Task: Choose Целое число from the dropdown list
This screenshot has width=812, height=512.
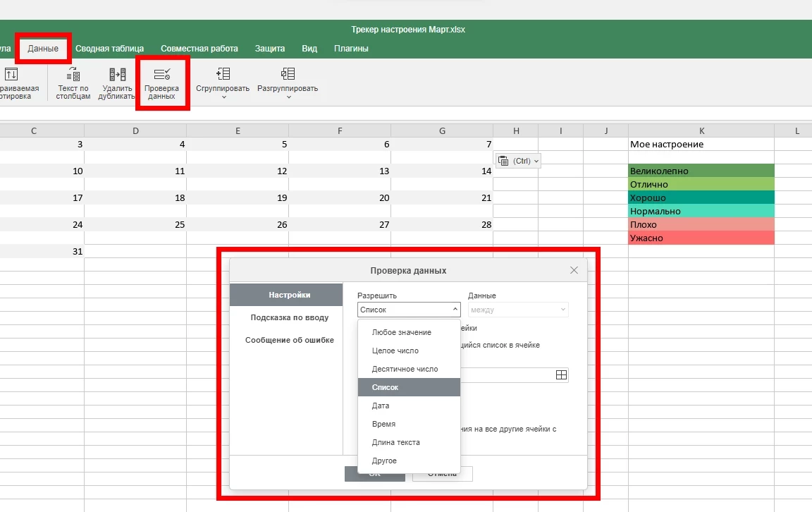Action: coord(395,351)
